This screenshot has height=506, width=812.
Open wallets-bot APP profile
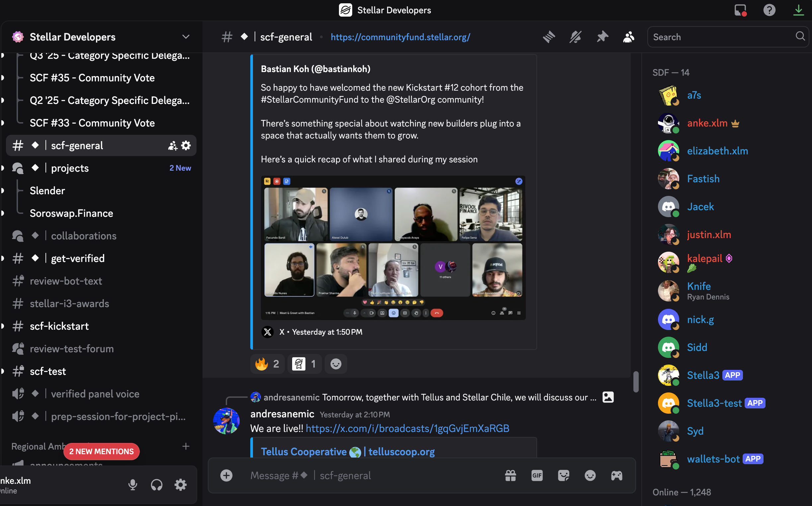click(x=726, y=459)
